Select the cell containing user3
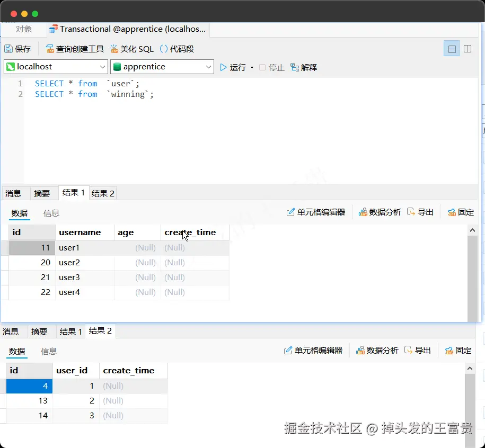Screen dimensions: 485x448 (x=85, y=277)
